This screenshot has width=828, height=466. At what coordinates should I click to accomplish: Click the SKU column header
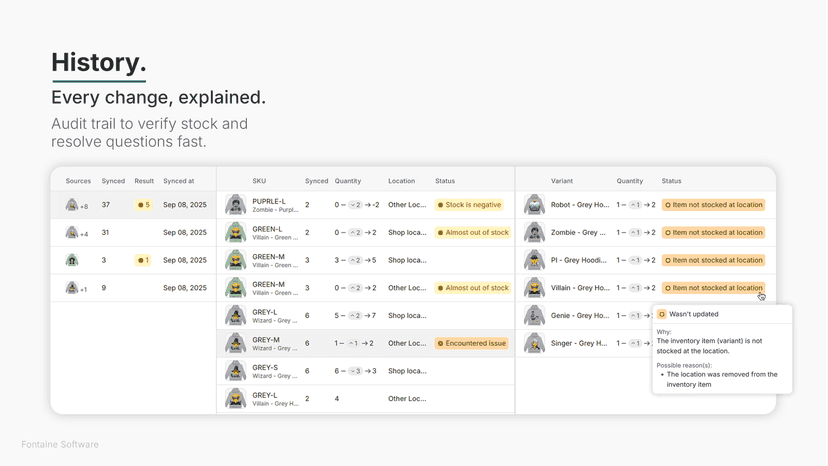click(x=259, y=181)
